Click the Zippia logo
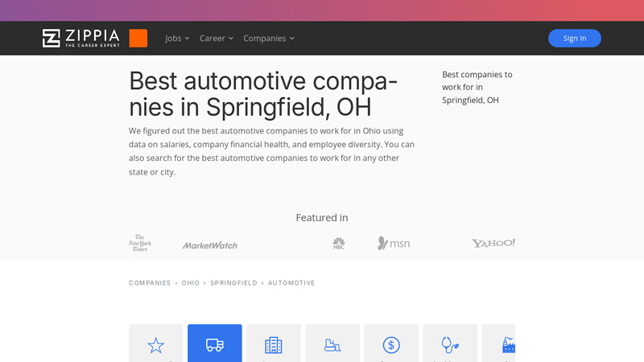Screen dimensions: 644x362 pyautogui.click(x=81, y=38)
